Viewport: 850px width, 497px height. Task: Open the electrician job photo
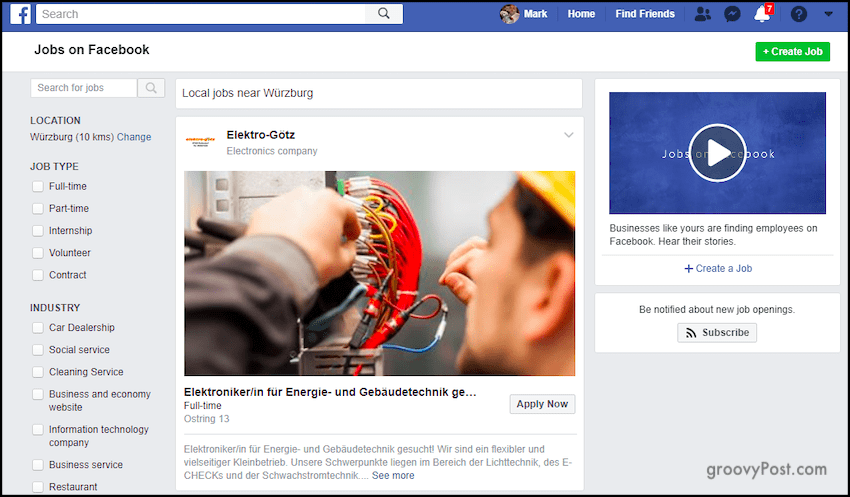(379, 273)
